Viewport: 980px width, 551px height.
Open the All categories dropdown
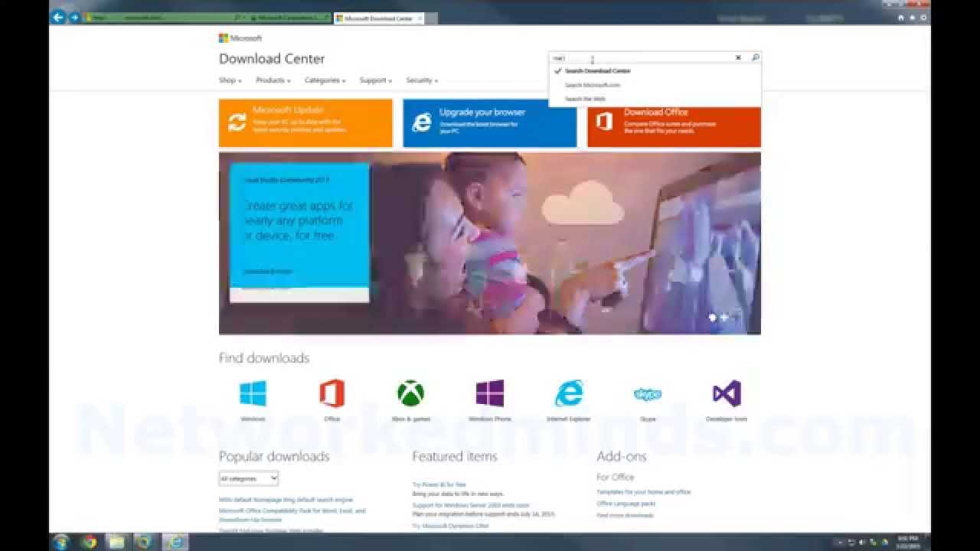click(x=248, y=478)
